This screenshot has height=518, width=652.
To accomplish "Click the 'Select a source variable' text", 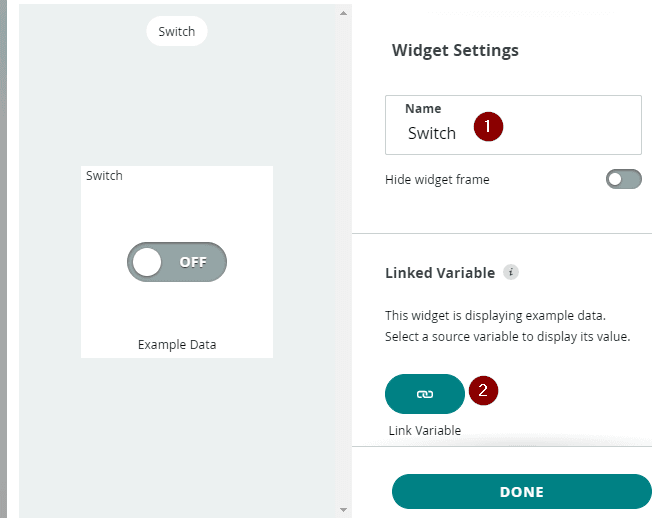I will (x=506, y=337).
